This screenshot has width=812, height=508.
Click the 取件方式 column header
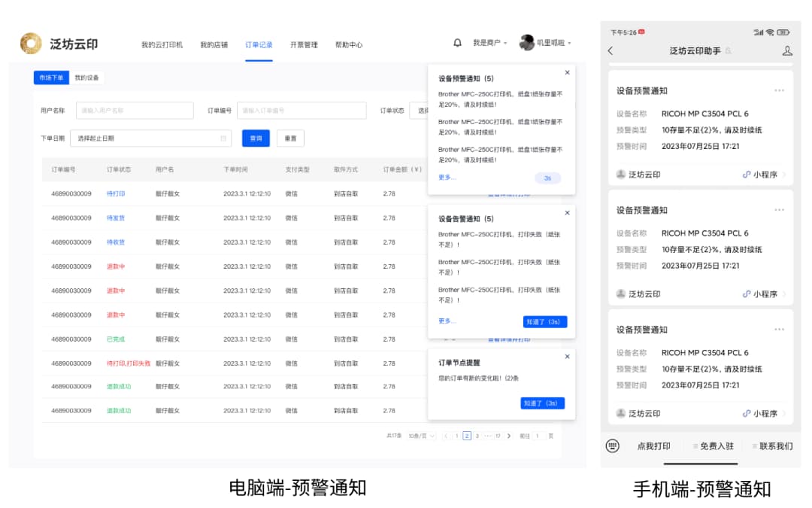[346, 169]
